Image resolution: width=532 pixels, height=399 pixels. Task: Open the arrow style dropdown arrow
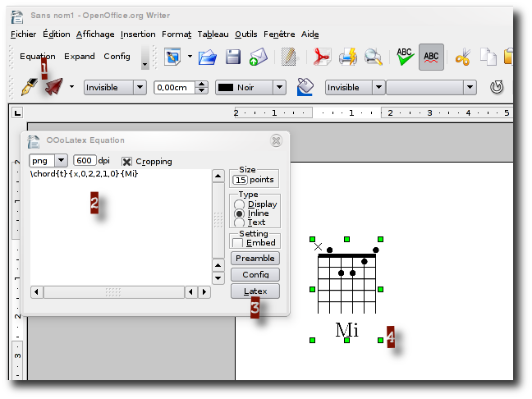pos(71,87)
